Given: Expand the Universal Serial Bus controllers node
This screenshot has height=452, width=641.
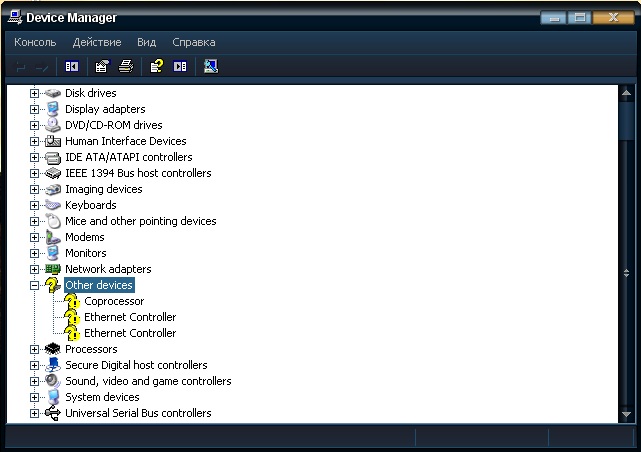Looking at the screenshot, I should (34, 414).
